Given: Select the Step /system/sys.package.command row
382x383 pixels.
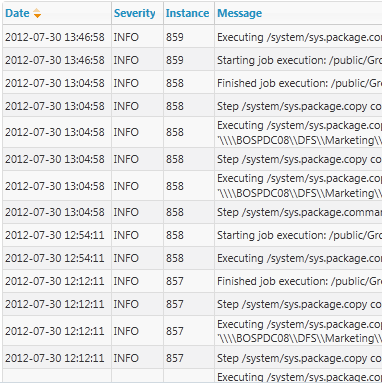Looking at the screenshot, I should (x=192, y=212).
